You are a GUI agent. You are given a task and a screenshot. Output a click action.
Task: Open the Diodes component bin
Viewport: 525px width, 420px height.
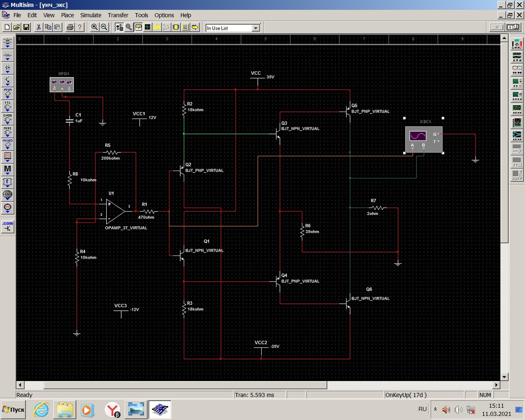coord(8,68)
